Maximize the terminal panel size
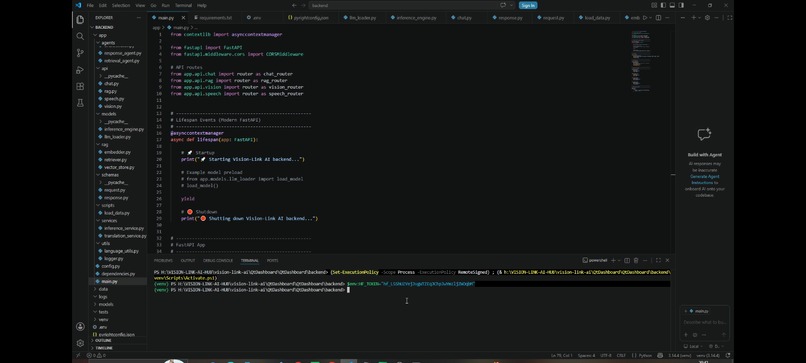806x363 pixels. (x=658, y=261)
